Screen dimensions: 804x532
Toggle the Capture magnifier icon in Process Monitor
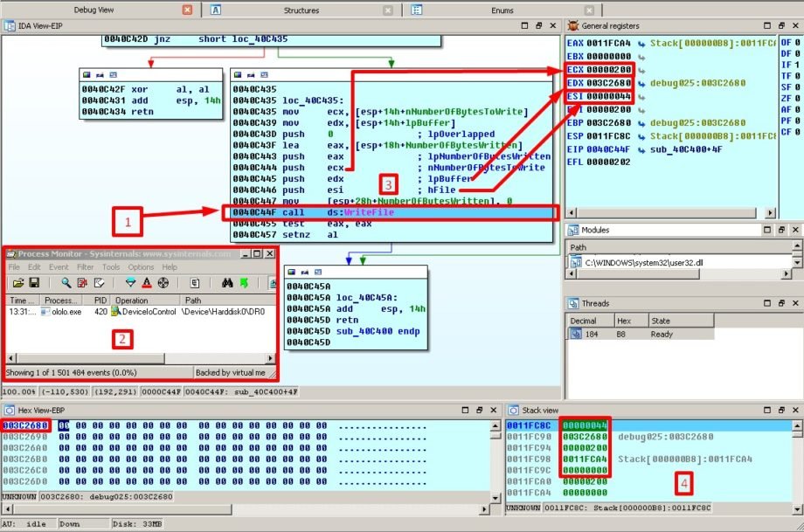66,283
